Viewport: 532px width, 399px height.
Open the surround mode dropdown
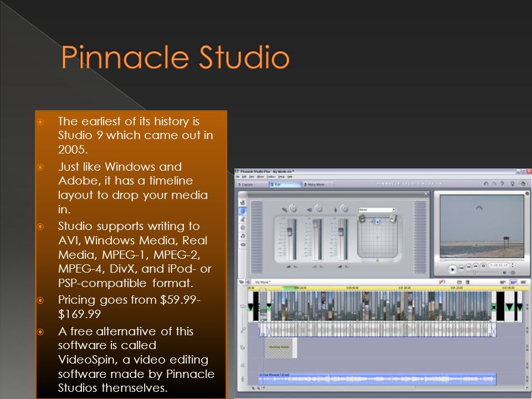(377, 209)
